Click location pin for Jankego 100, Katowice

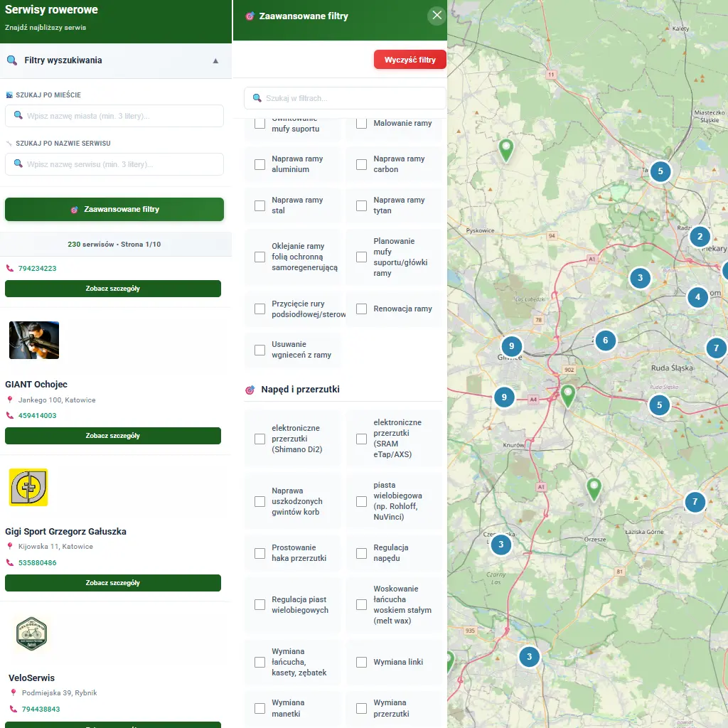pyautogui.click(x=10, y=400)
